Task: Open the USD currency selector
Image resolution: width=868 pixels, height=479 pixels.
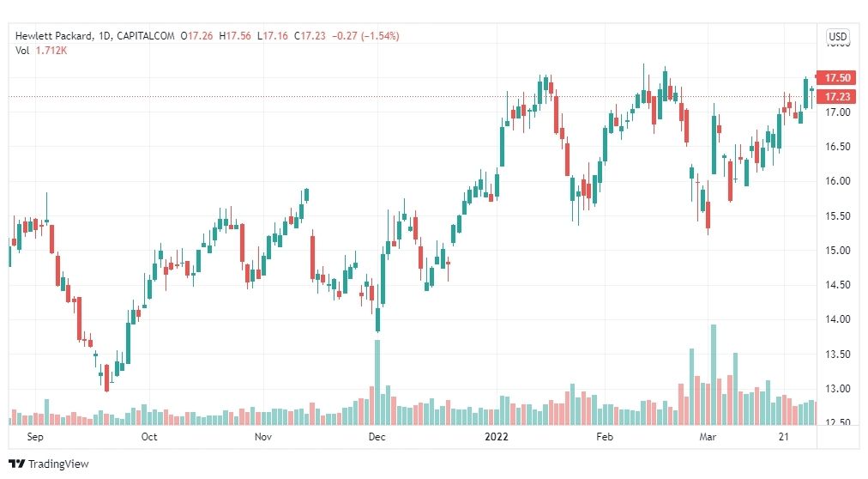Action: 837,37
